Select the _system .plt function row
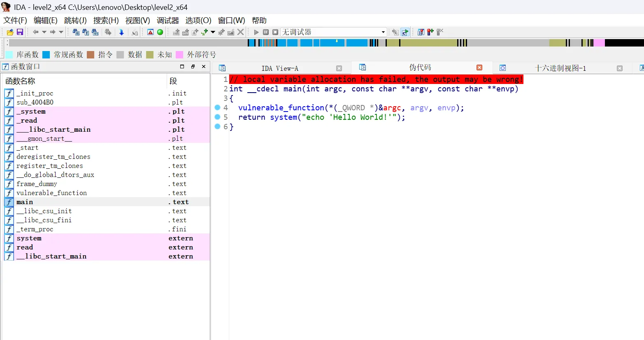This screenshot has height=340, width=644. tap(107, 112)
